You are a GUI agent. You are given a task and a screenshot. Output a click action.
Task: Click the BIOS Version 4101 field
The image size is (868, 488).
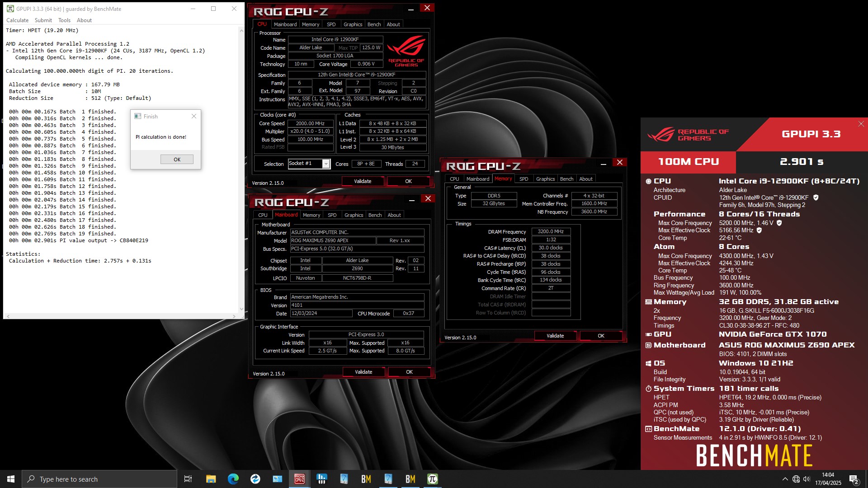(x=357, y=305)
